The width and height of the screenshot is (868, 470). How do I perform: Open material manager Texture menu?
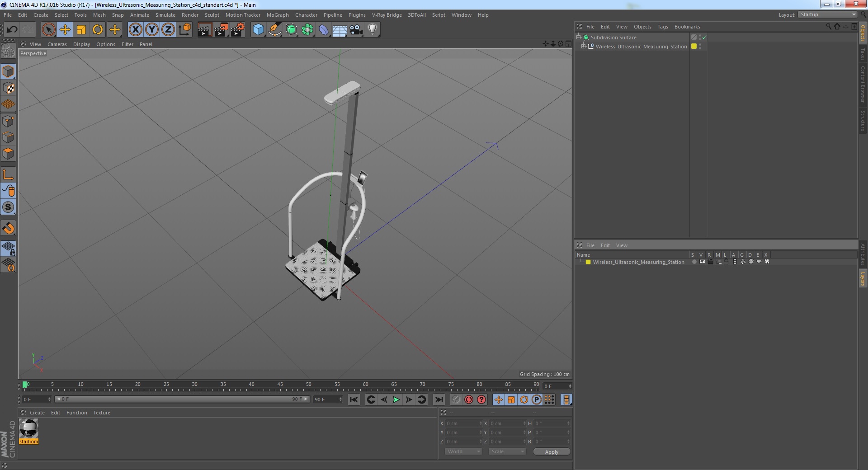(102, 413)
